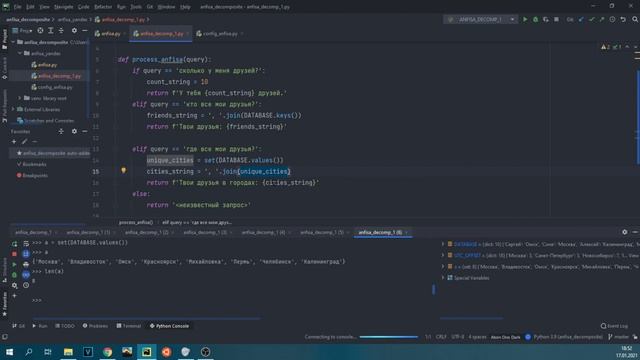Expand the 'a' set variable
The height and width of the screenshot is (360, 640).
443,267
